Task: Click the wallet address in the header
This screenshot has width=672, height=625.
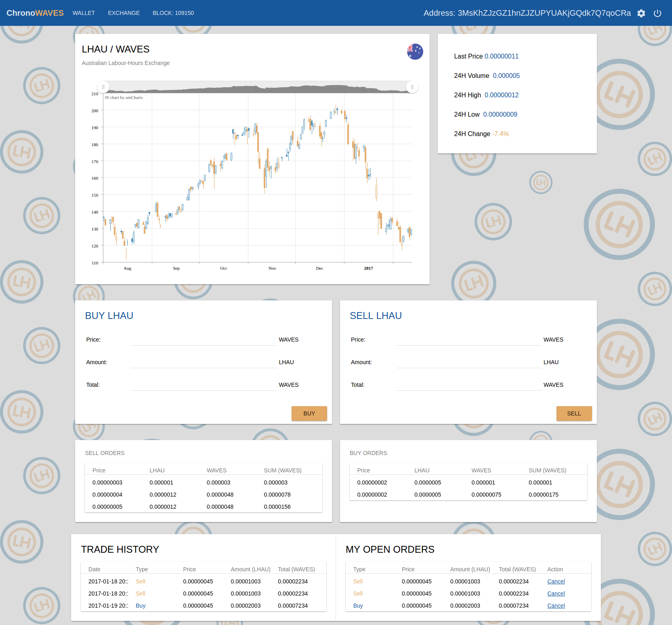Action: click(527, 13)
